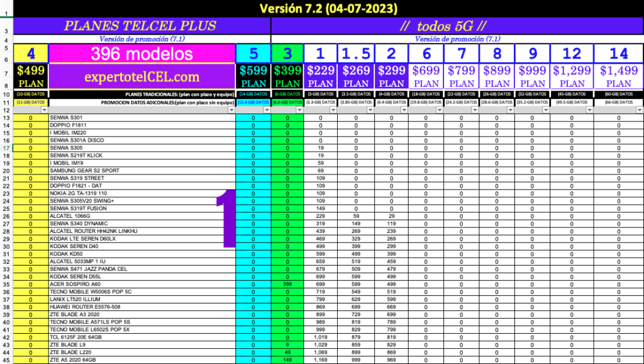Click the 49 value in ZTE BLADE L220 green column
644x364 pixels.
(x=287, y=353)
